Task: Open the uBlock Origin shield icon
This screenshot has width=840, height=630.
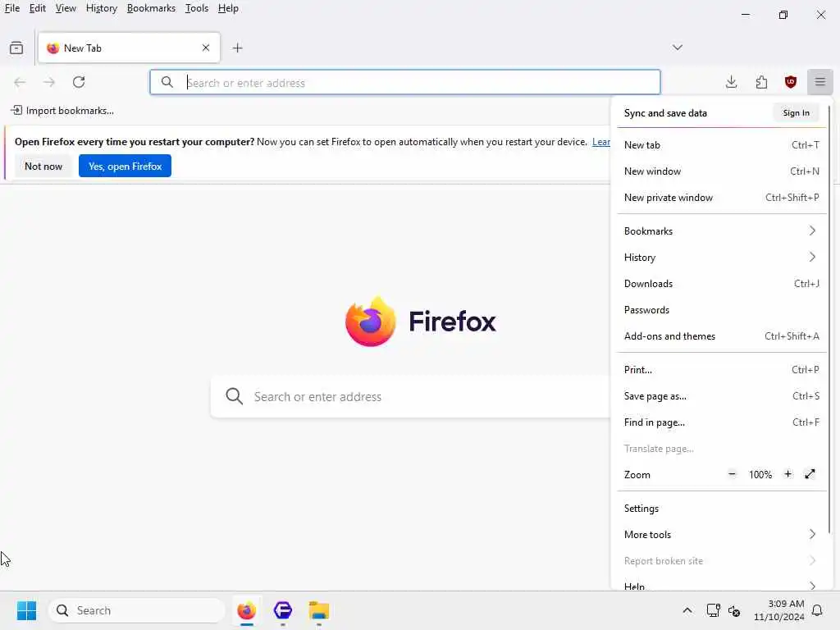Action: pos(791,82)
